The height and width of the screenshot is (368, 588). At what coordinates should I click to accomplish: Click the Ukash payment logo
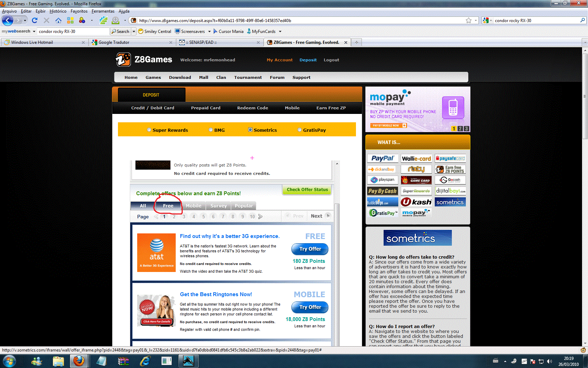click(x=416, y=202)
